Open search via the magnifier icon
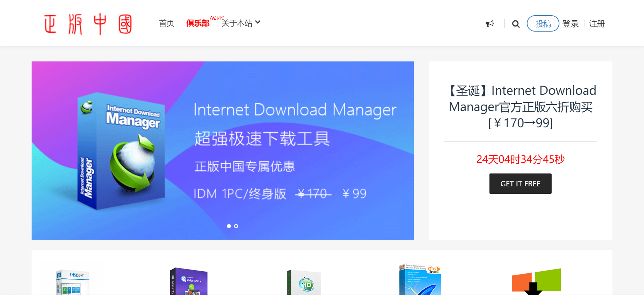This screenshot has height=295, width=644. (x=516, y=24)
